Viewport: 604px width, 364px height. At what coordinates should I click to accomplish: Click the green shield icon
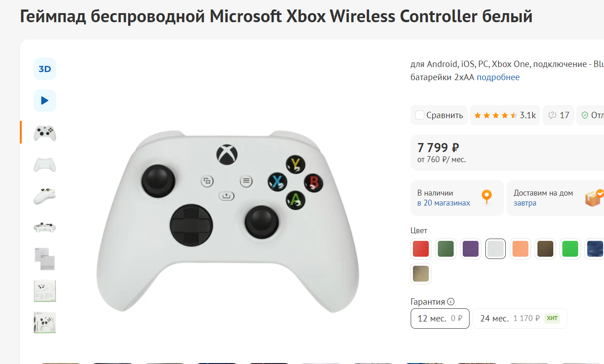(585, 115)
